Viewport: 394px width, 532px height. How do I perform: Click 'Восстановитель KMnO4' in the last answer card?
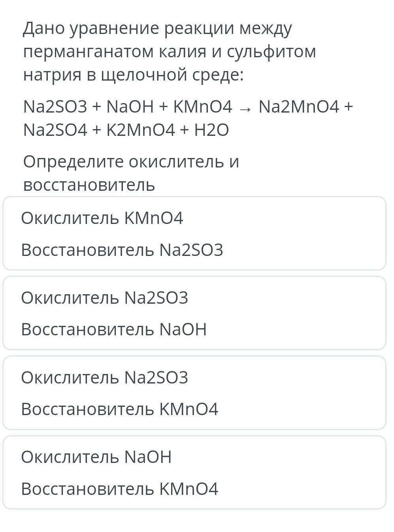pos(119,489)
